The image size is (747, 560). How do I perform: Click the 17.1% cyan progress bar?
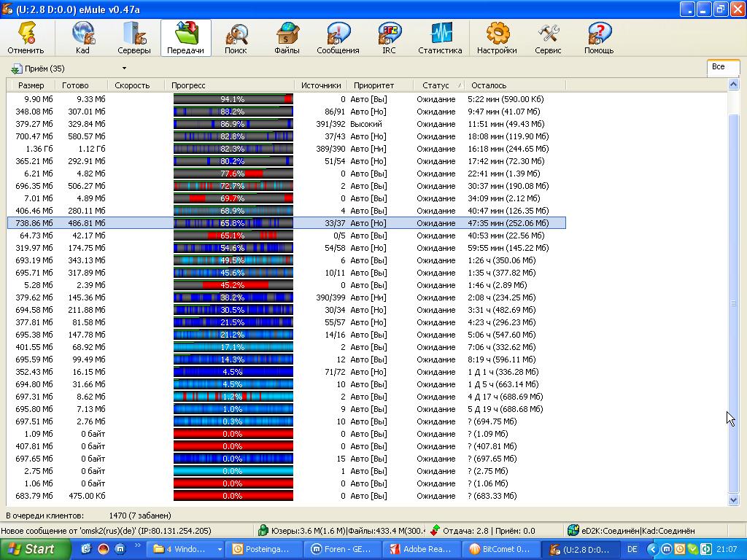(x=233, y=346)
